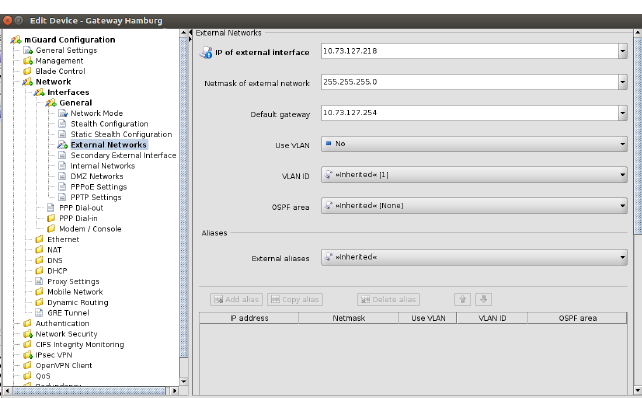
Task: Open the Use VLAN combo box
Action: click(474, 144)
